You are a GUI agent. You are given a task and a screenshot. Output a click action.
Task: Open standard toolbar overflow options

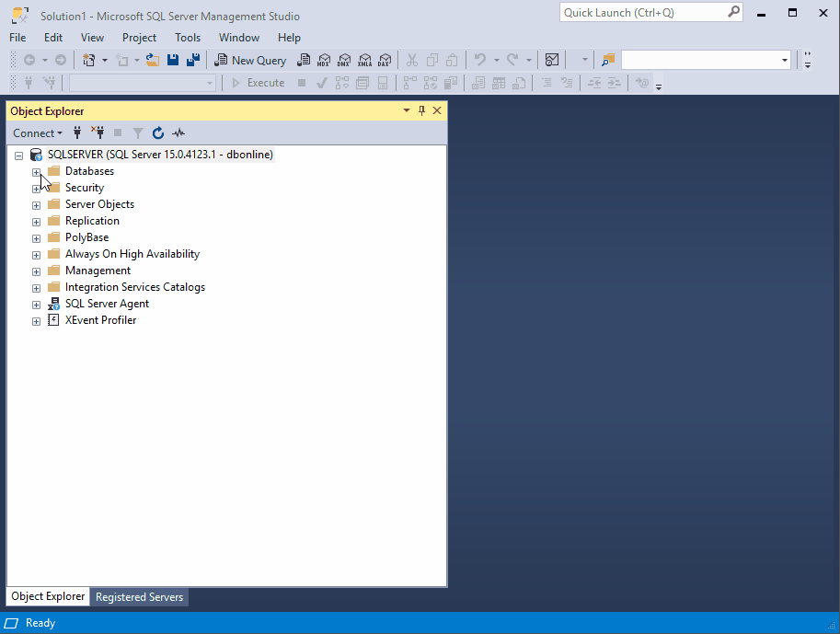807,60
